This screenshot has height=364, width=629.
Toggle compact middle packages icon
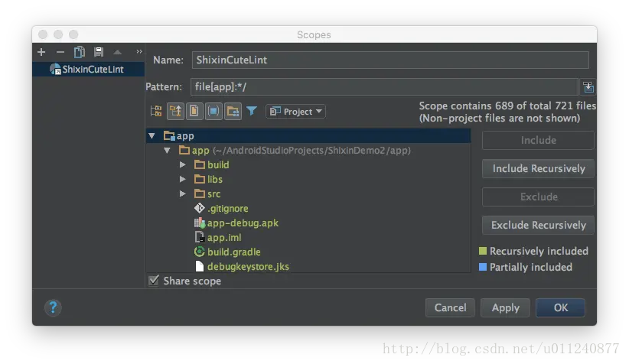click(175, 111)
